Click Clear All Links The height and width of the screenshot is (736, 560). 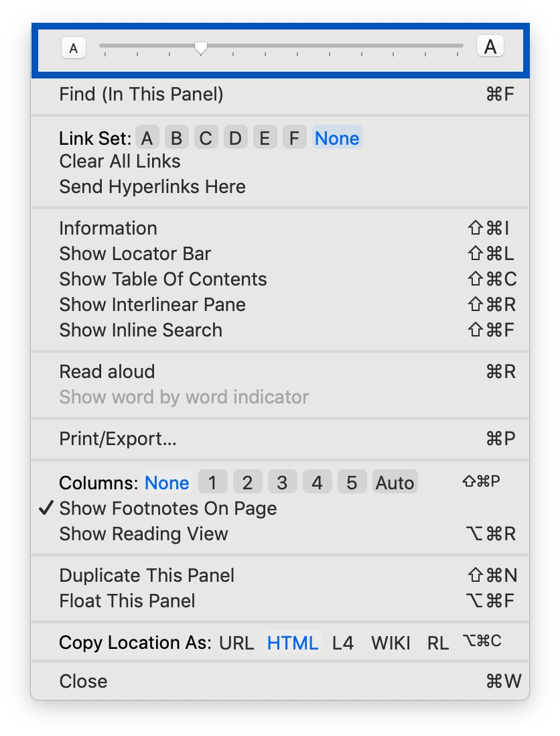pos(120,161)
